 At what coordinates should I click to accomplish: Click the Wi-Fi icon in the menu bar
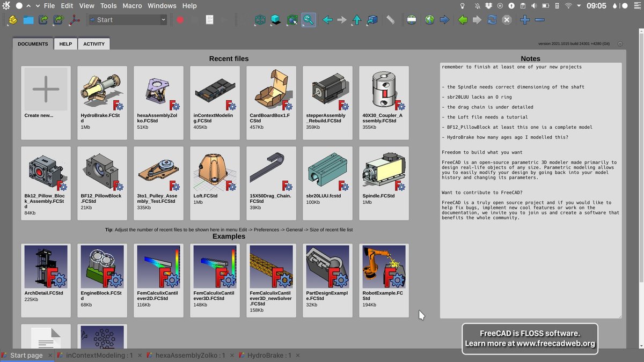[569, 5]
